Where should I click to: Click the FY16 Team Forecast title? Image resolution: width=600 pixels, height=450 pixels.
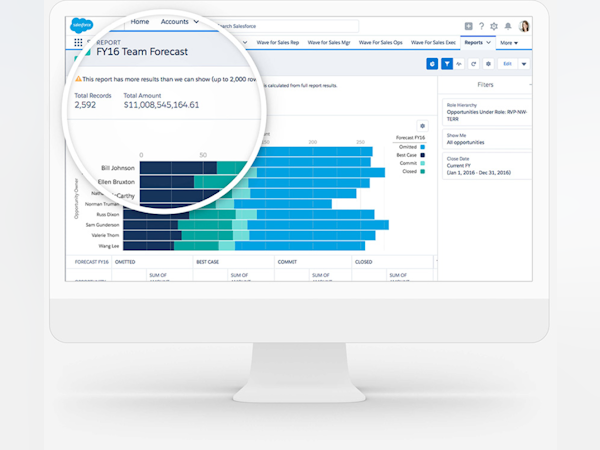tap(142, 52)
